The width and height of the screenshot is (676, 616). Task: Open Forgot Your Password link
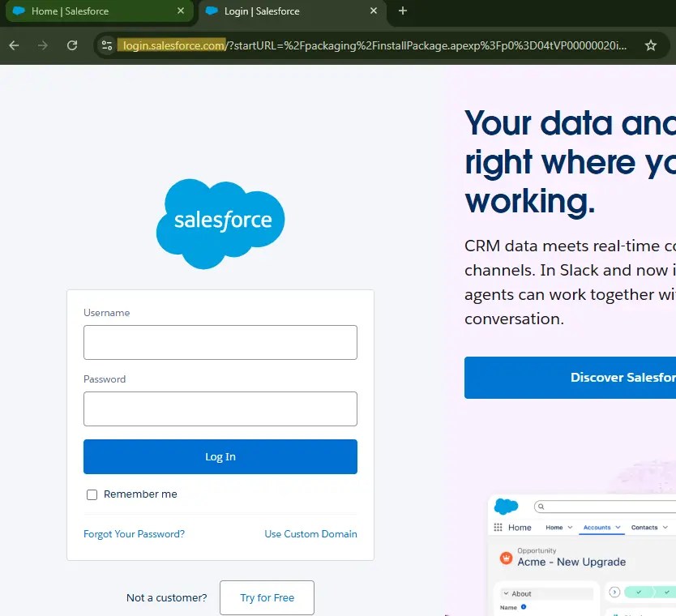134,533
